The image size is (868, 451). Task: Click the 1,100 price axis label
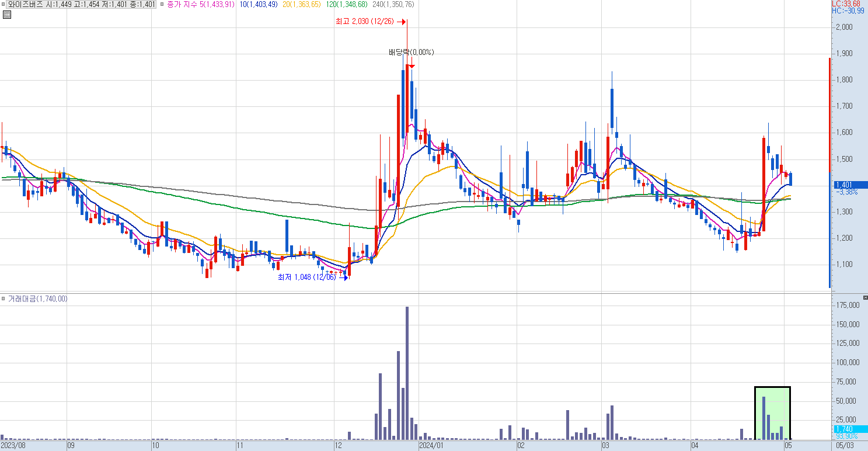click(x=844, y=264)
